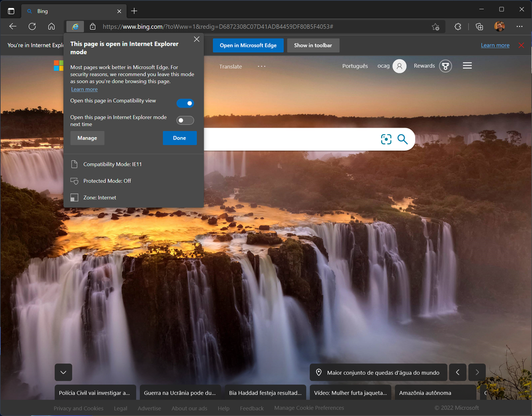Open Edge Settings and more menu
Image resolution: width=532 pixels, height=416 pixels.
pyautogui.click(x=519, y=27)
